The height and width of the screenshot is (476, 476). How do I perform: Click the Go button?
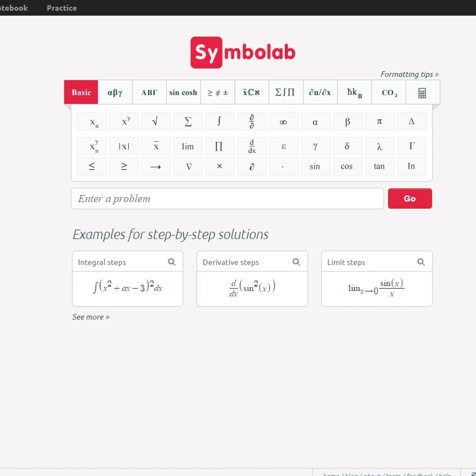click(x=410, y=198)
